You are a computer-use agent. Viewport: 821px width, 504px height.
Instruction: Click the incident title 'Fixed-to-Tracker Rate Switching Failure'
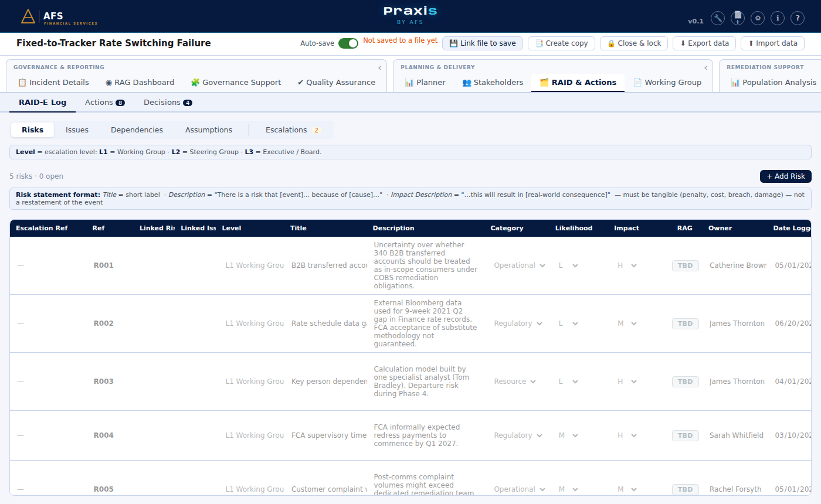(x=114, y=43)
